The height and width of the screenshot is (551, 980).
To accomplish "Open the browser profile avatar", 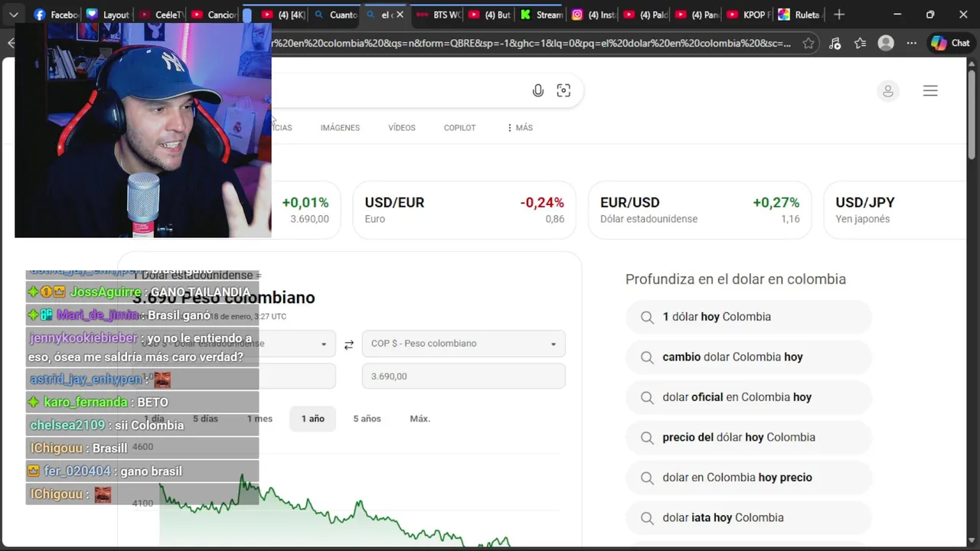I will point(886,44).
